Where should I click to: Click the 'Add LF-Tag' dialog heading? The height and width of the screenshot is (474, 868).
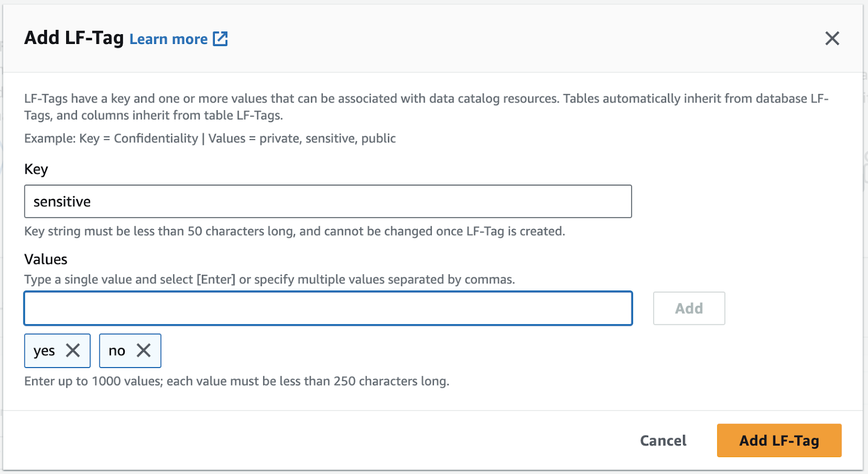tap(74, 38)
